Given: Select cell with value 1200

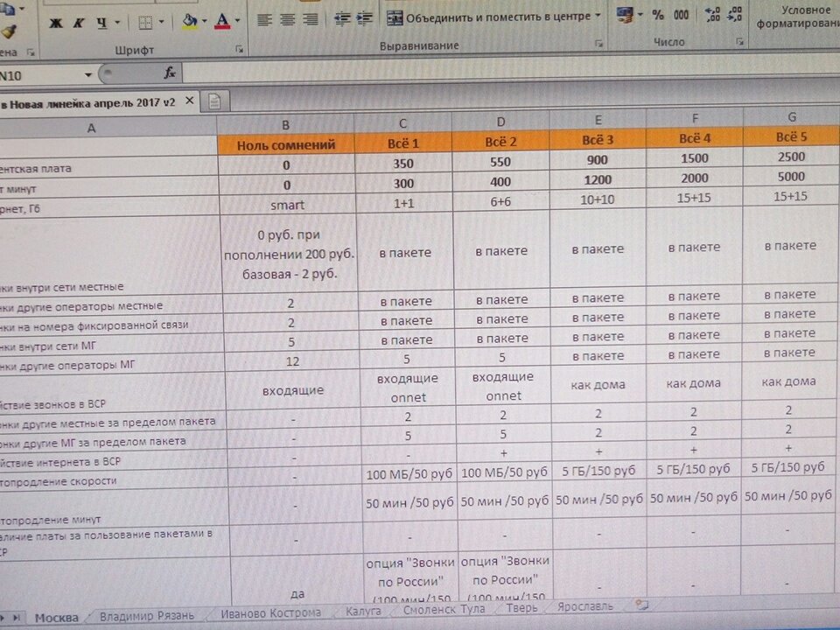Looking at the screenshot, I should click(x=598, y=179).
